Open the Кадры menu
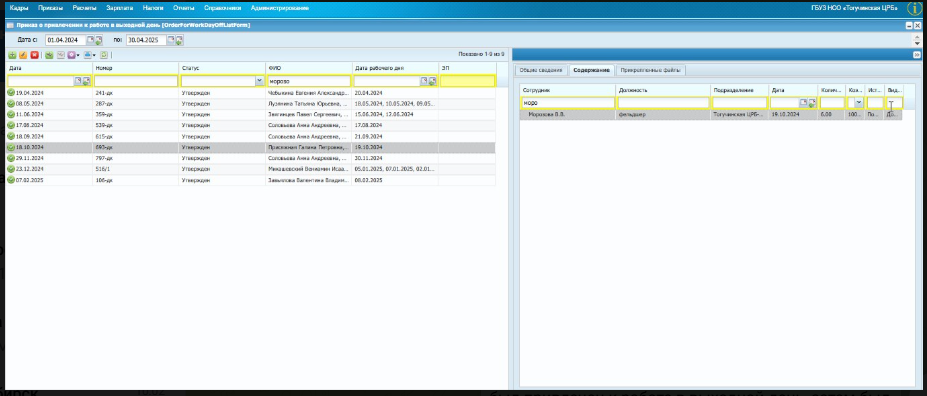Viewport: 927px width, 396px height. (19, 8)
